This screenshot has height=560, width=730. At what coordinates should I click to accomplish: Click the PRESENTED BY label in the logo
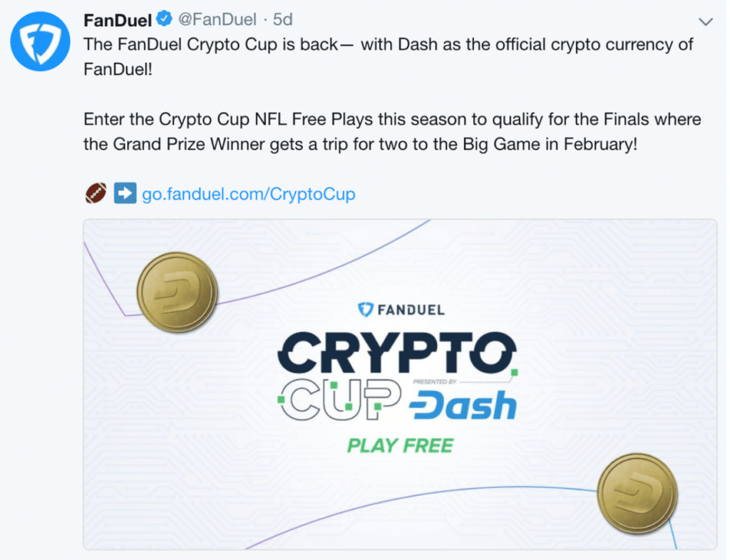point(433,383)
